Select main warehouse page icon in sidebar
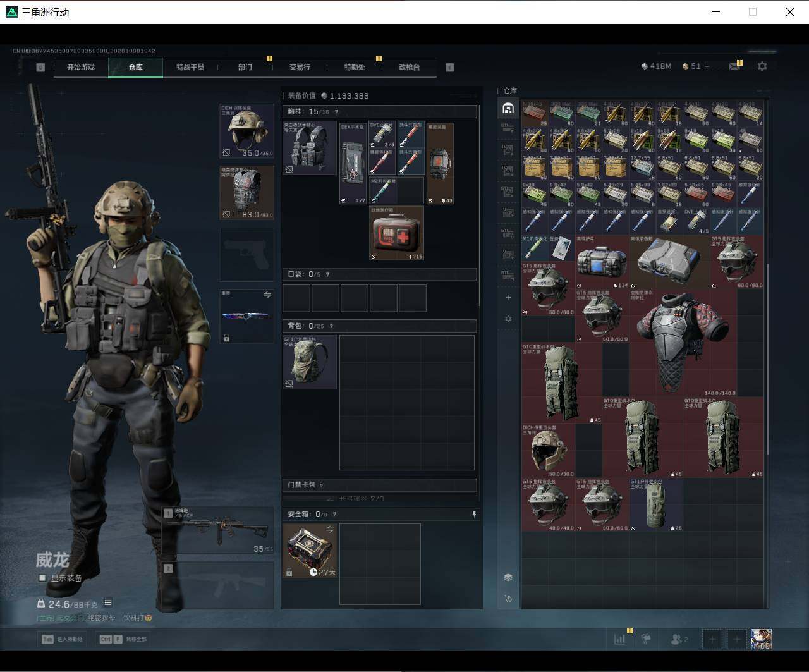 tap(508, 108)
